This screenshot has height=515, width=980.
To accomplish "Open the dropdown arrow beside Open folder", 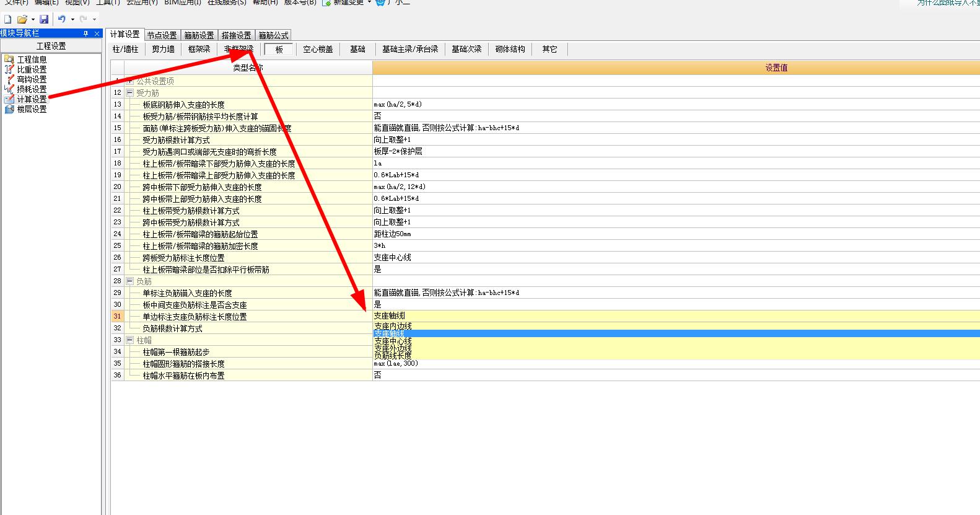I will pos(33,19).
